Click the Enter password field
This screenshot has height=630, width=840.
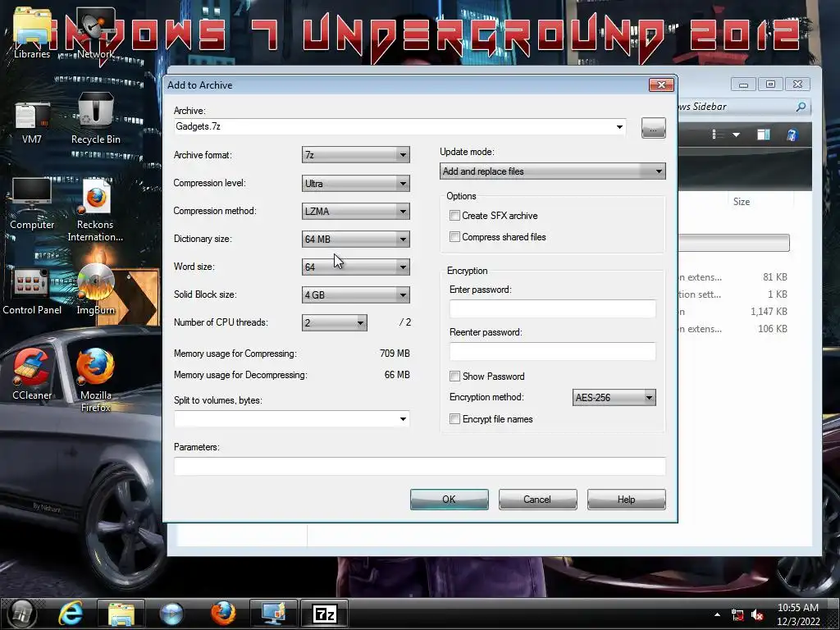click(x=552, y=309)
